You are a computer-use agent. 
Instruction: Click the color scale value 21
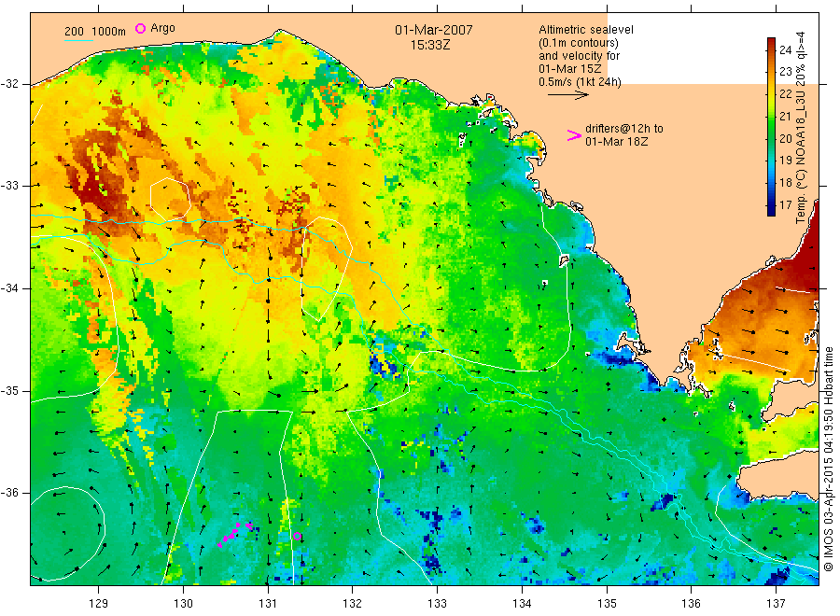point(785,117)
